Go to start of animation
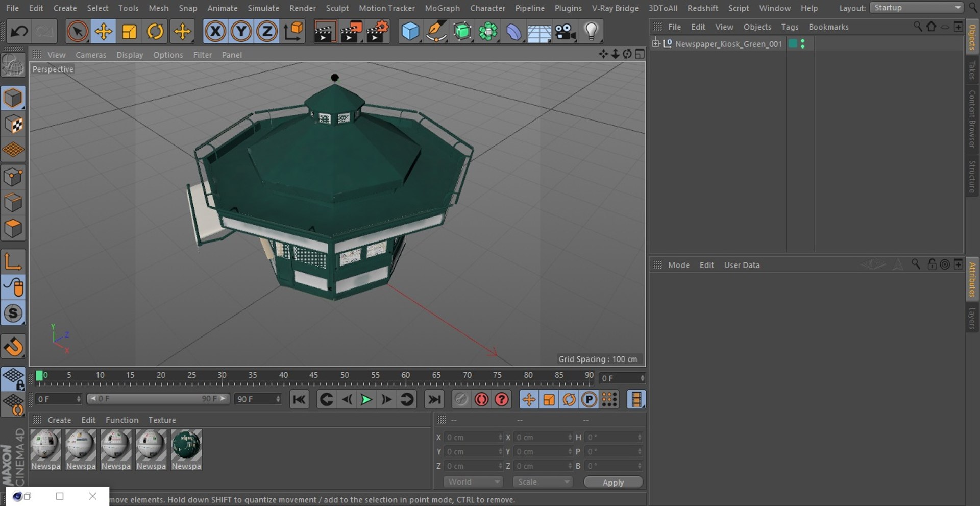 [x=299, y=399]
